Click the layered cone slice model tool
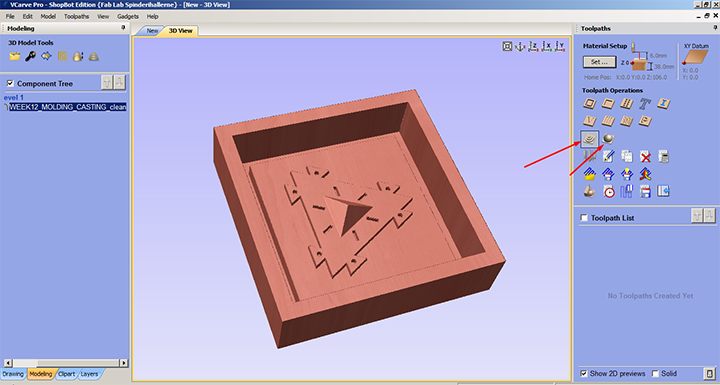This screenshot has width=720, height=385. pos(94,57)
